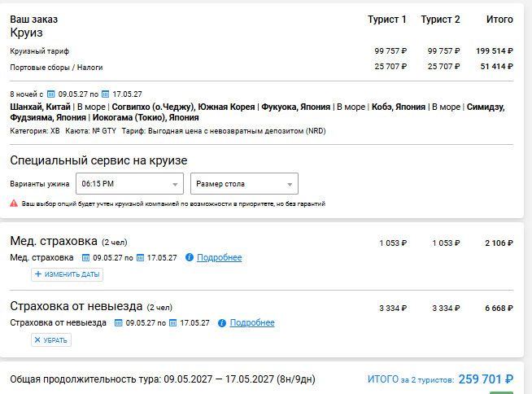The image size is (532, 394).
Task: Click the Итого column header
Action: (499, 20)
